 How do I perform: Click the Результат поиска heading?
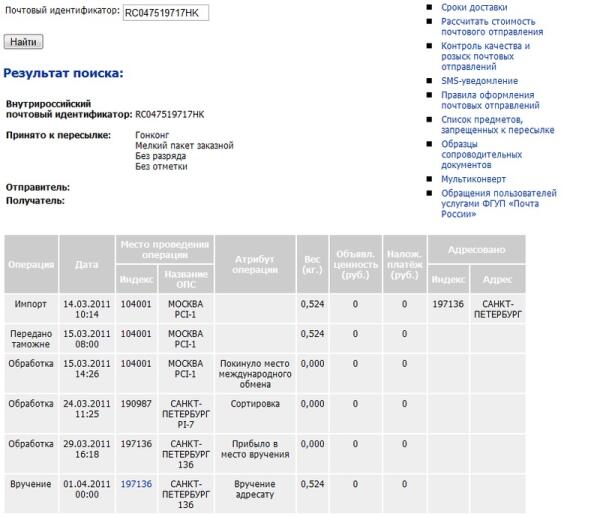point(63,73)
